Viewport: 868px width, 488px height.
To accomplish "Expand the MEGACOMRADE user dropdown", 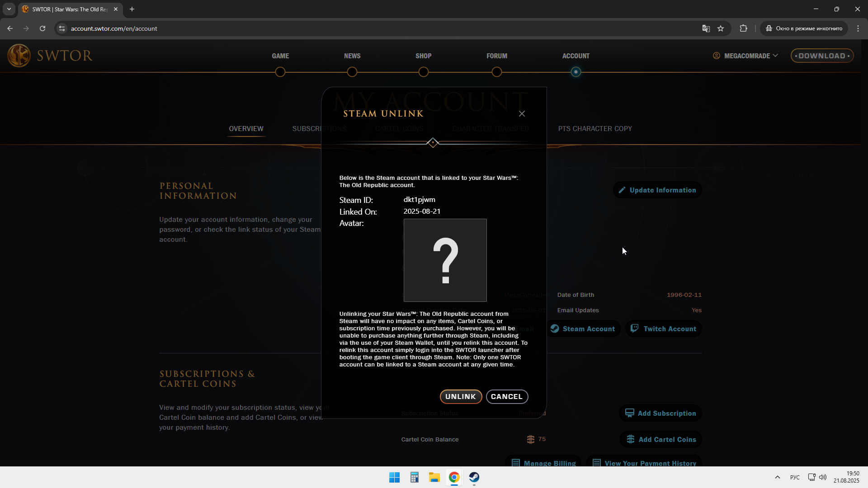I will 745,56.
